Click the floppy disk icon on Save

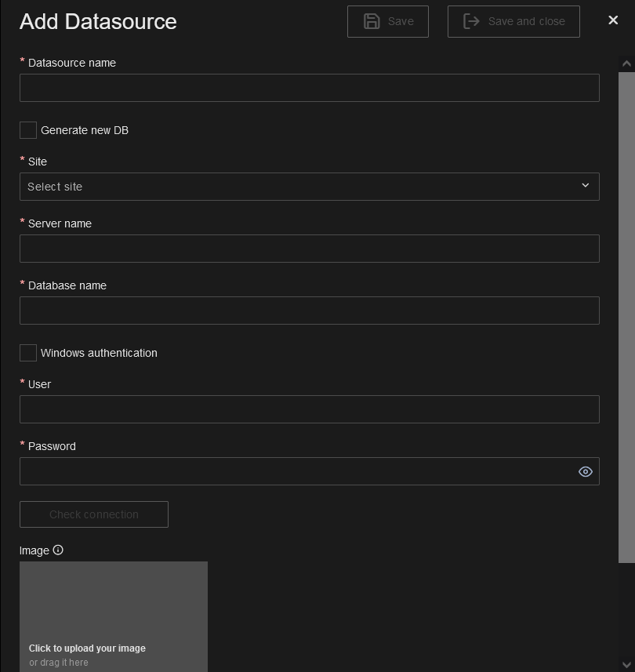coord(372,21)
